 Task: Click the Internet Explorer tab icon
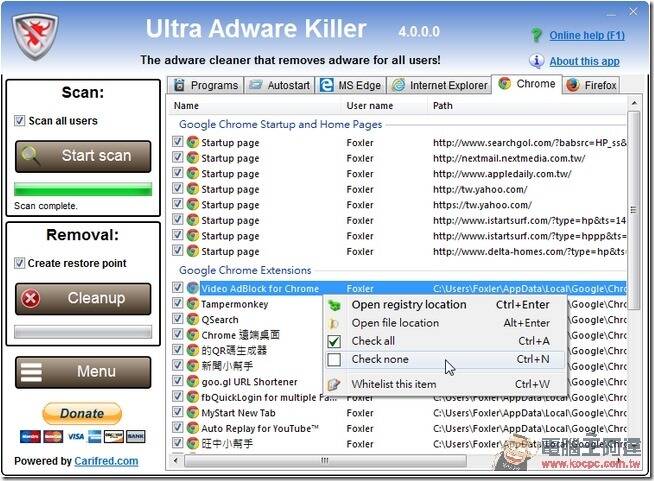[399, 85]
